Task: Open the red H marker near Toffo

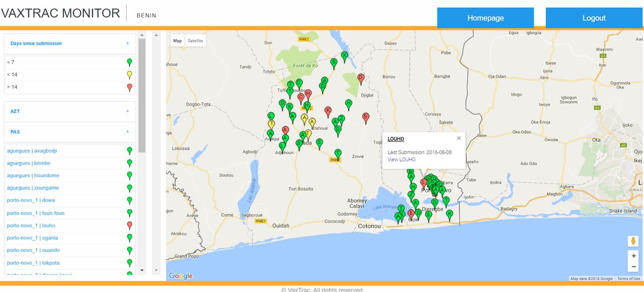Action: pos(308,95)
